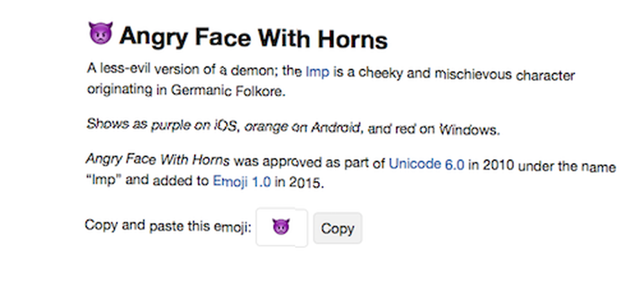Click the word 'purple' in the italic sentence
The height and width of the screenshot is (286, 644).
(167, 125)
